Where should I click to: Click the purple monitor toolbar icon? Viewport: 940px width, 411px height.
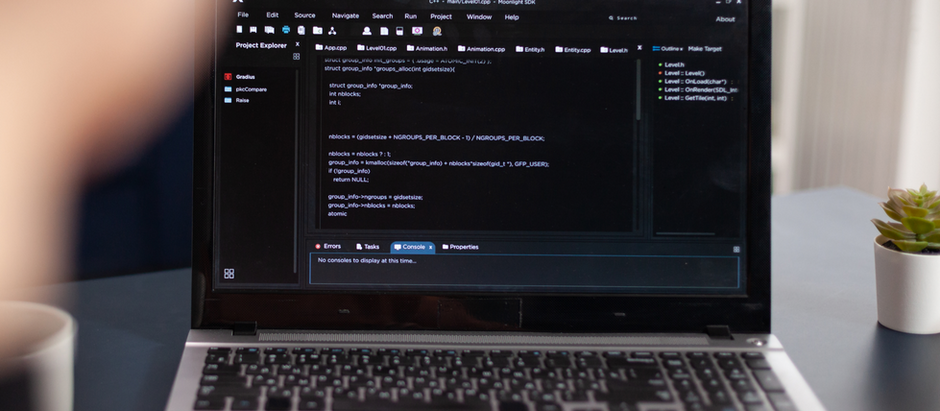click(417, 31)
